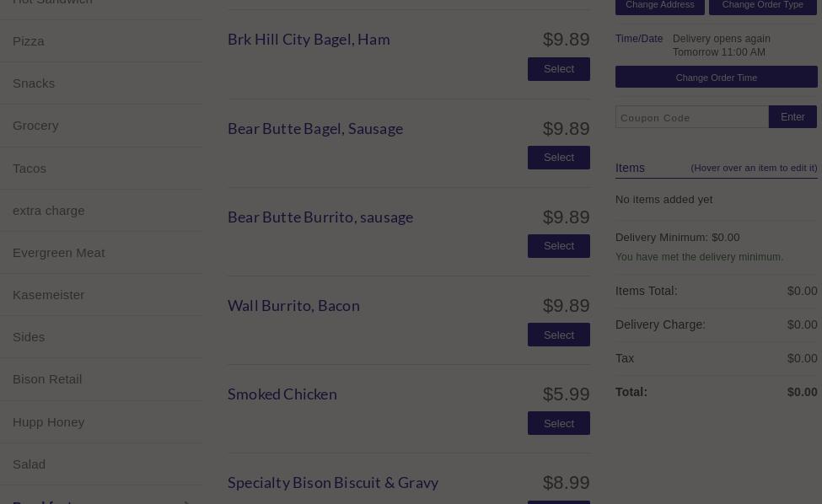Choose Select for Smoked Chicken

coord(558,423)
